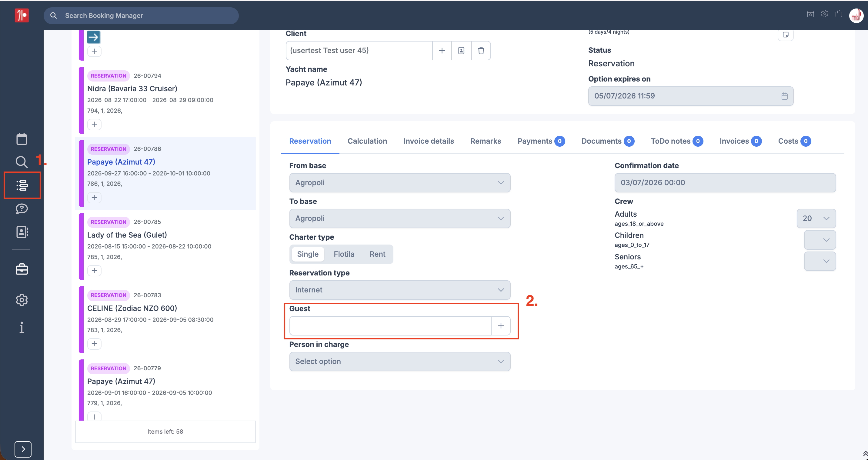
Task: Open the Children count dropdown
Action: pos(820,240)
